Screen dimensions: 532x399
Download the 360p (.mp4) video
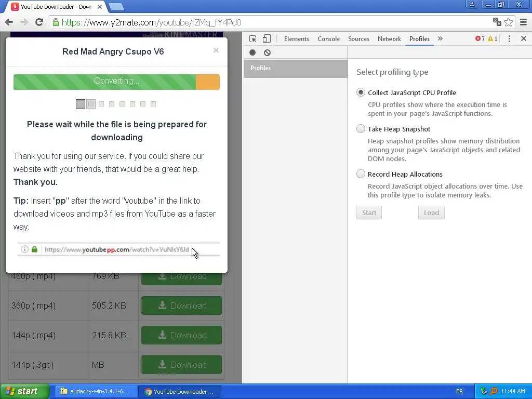[x=181, y=305]
